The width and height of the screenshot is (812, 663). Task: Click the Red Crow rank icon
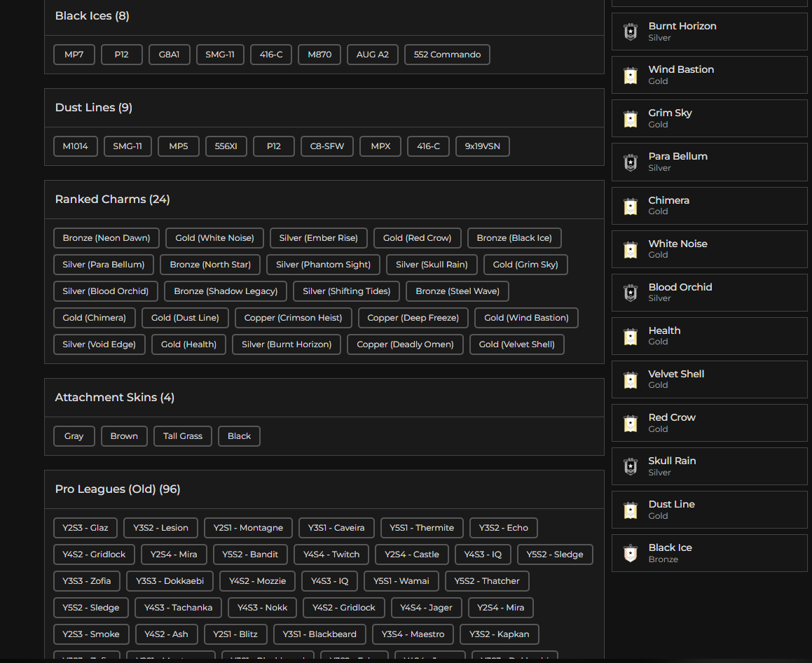631,424
